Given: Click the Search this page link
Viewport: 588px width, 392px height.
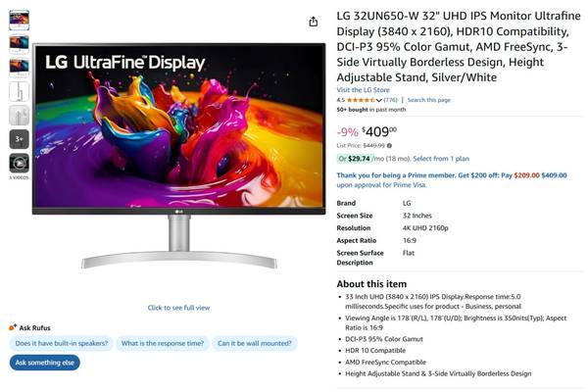Looking at the screenshot, I should click(x=429, y=100).
